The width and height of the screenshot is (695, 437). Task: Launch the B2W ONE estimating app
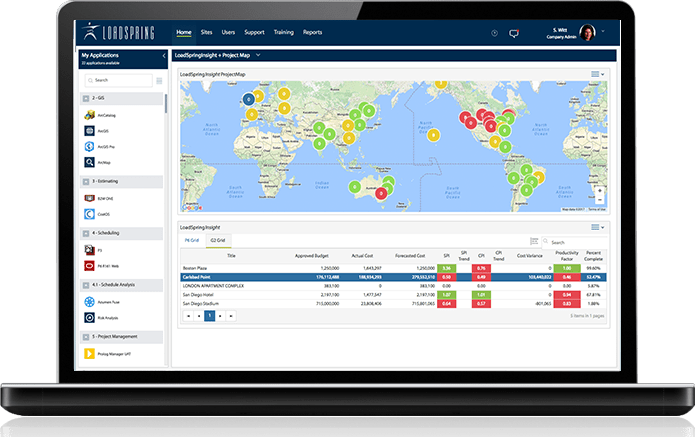pyautogui.click(x=99, y=198)
